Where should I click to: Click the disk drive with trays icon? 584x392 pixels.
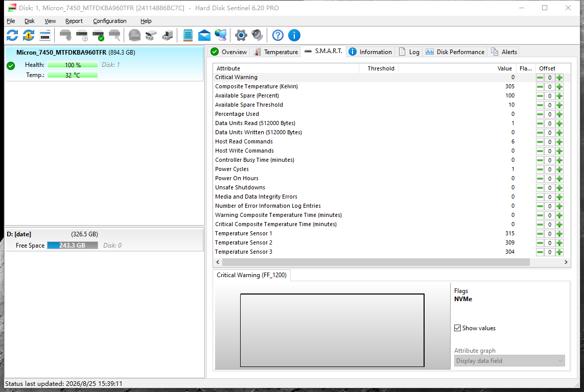point(151,35)
